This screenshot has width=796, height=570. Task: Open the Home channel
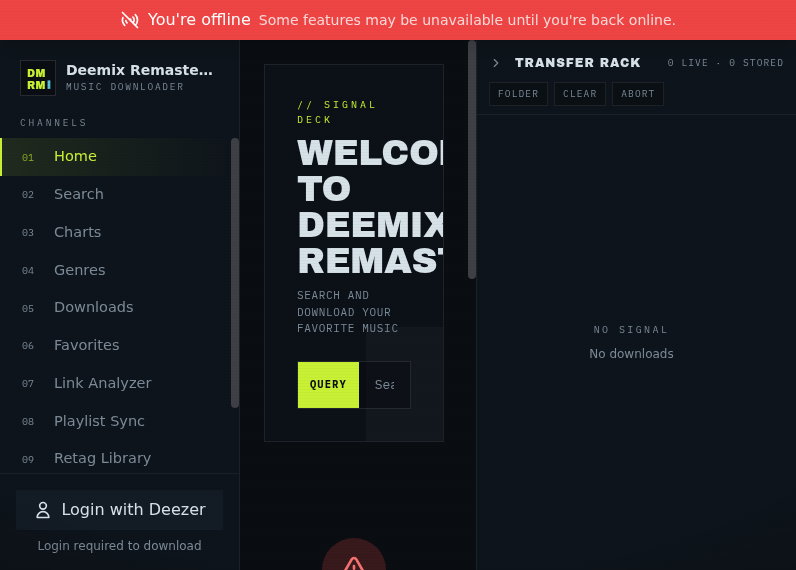(115, 157)
